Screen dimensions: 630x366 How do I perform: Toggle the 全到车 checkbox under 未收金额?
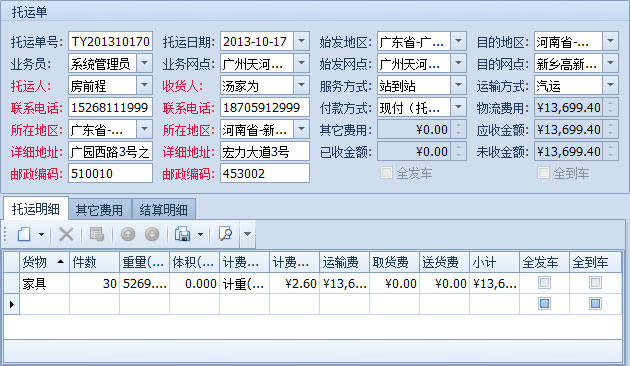(x=543, y=173)
